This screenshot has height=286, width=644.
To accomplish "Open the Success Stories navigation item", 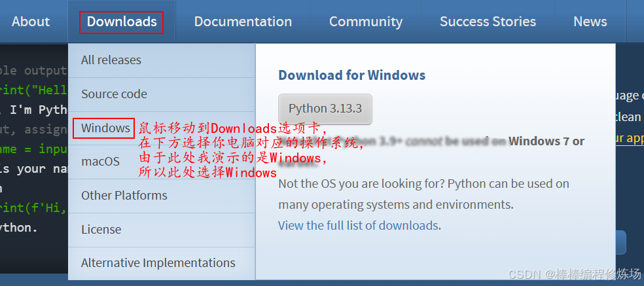I will pos(488,22).
